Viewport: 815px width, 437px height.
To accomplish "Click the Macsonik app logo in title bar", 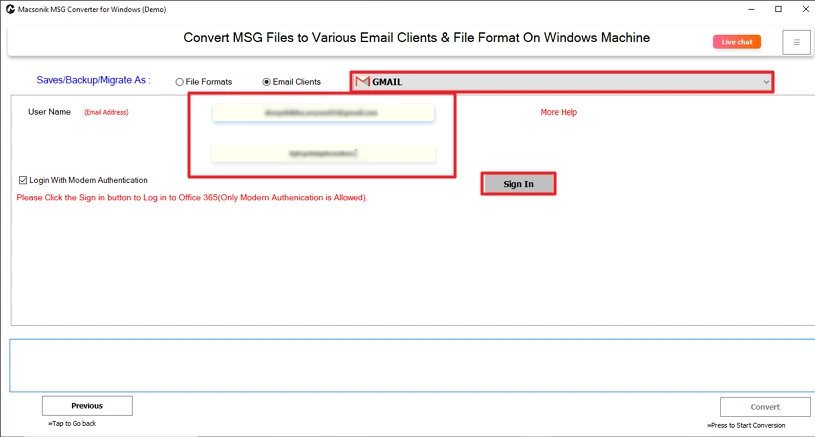I will [9, 9].
